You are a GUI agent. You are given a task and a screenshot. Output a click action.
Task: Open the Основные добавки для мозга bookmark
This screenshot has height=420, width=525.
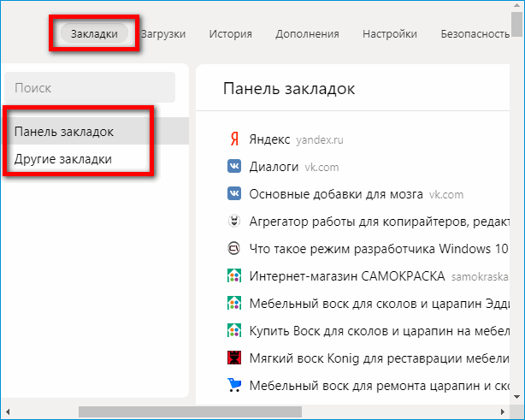click(336, 194)
